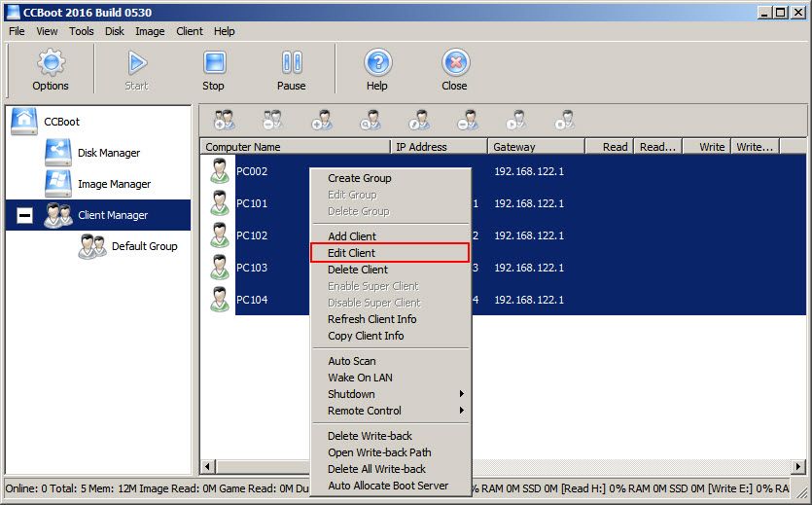Screen dimensions: 812x505
Task: Click the PC103 client icon
Action: click(x=220, y=268)
